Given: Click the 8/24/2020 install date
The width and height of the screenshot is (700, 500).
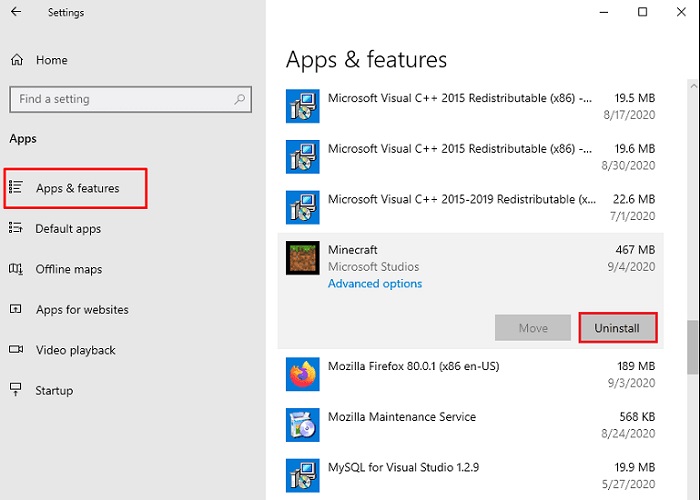Looking at the screenshot, I should [x=628, y=433].
